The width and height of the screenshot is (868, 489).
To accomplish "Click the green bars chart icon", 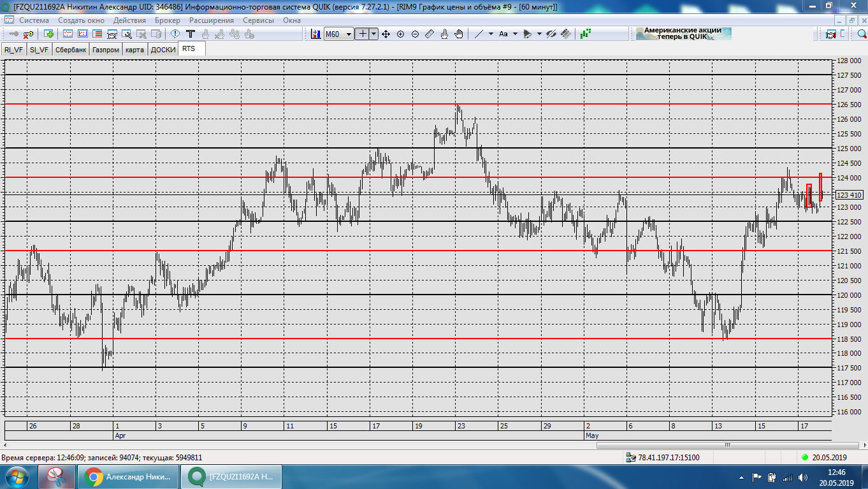I will (x=586, y=34).
